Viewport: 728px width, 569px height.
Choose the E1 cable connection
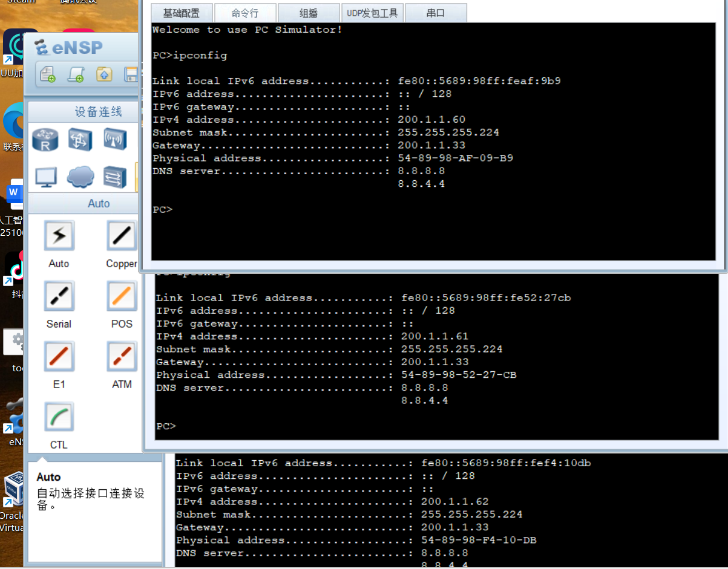[x=59, y=357]
